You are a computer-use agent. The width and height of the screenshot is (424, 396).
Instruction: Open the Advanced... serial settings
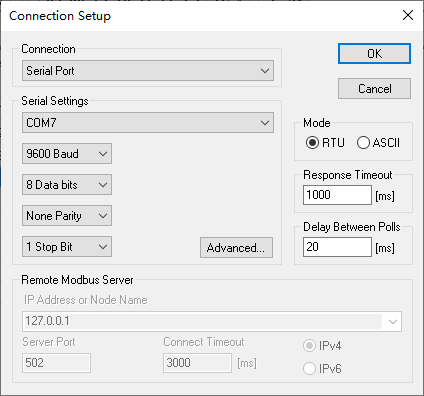click(236, 248)
